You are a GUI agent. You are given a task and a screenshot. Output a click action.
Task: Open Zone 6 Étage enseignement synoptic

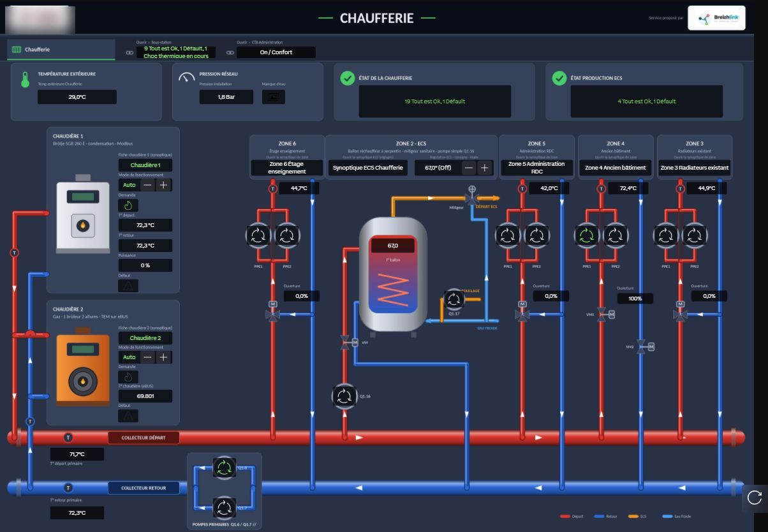click(287, 168)
